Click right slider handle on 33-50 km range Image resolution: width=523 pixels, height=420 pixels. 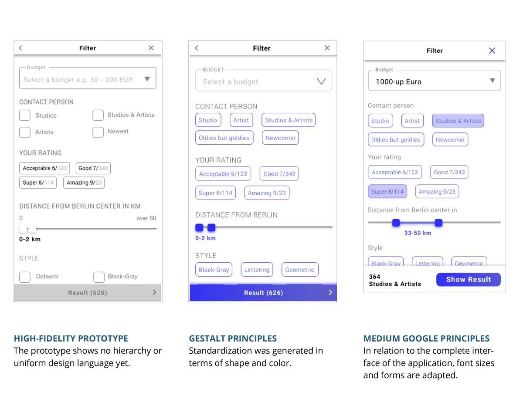[x=438, y=223]
